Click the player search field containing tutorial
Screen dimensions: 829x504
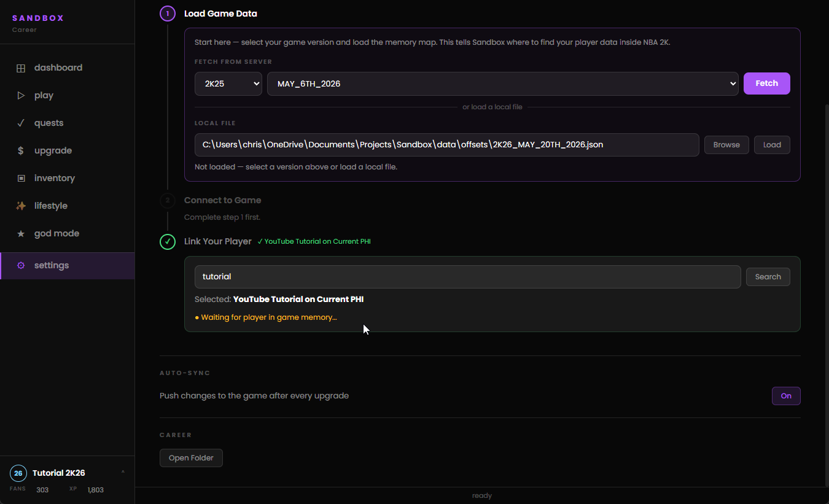[467, 277]
